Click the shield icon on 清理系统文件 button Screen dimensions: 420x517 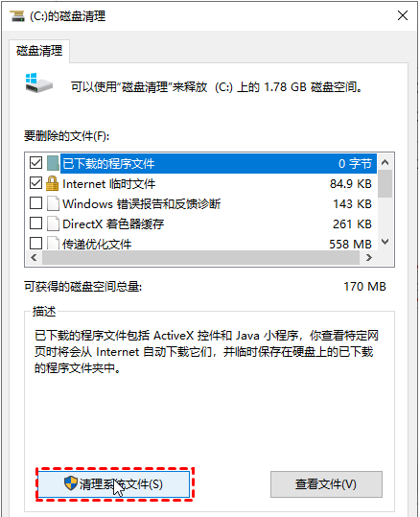click(x=71, y=483)
